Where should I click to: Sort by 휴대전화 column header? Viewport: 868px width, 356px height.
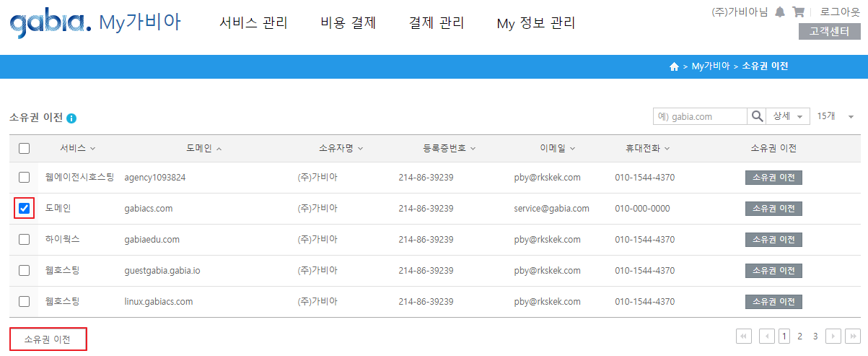(x=647, y=148)
